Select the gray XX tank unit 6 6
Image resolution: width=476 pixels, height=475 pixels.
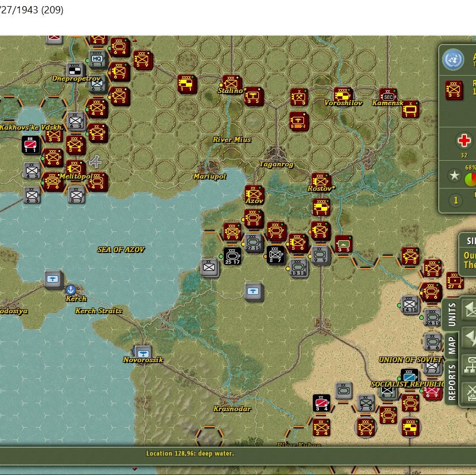[432, 342]
